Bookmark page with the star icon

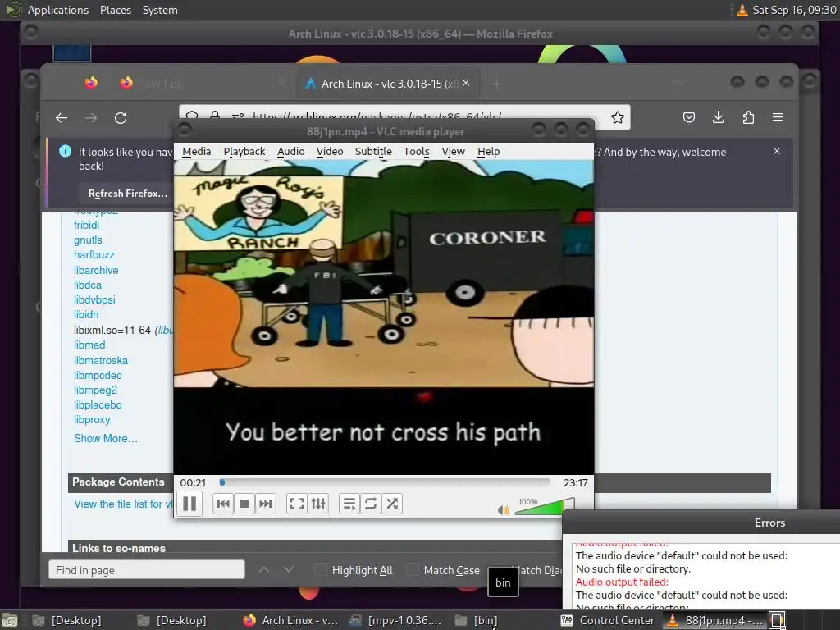[617, 117]
